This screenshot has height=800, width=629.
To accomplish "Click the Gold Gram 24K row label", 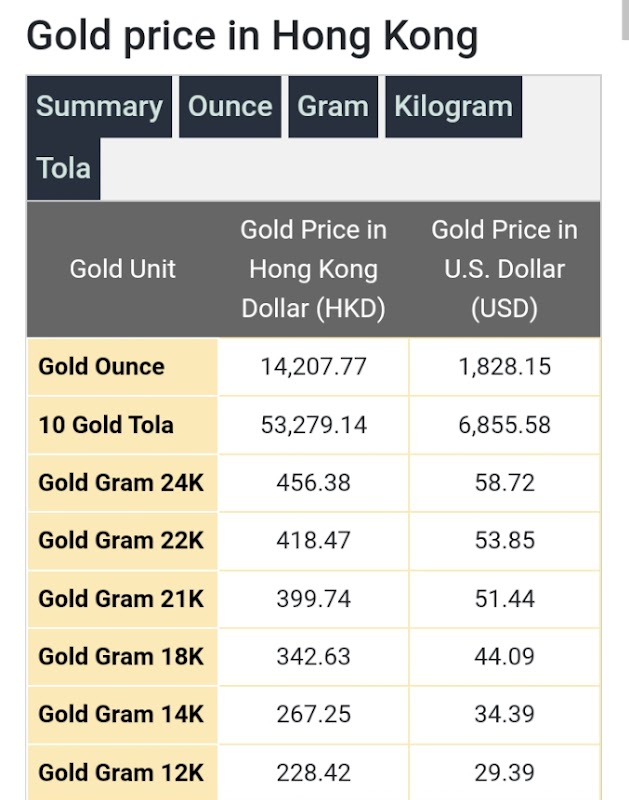I will coord(122,483).
